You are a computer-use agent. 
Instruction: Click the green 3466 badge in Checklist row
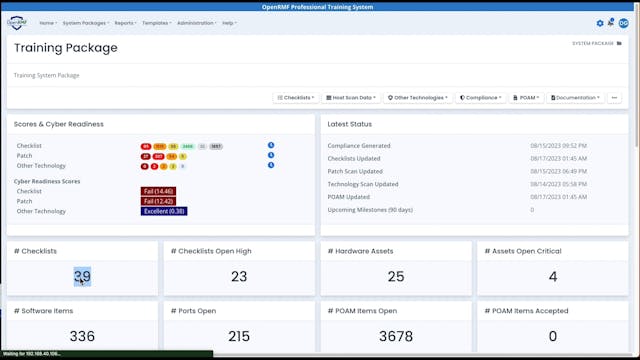188,147
